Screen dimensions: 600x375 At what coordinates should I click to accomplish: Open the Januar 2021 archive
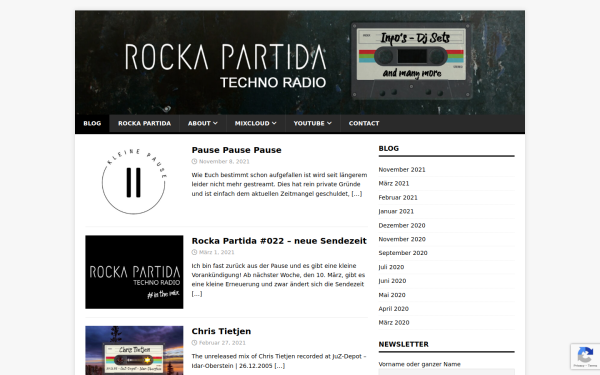(x=396, y=211)
